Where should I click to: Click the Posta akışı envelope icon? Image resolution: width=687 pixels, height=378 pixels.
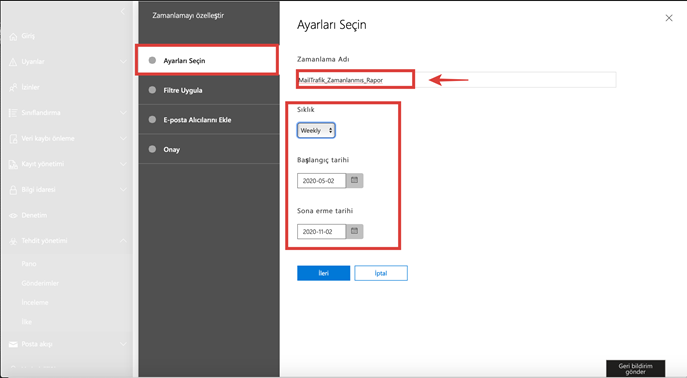pyautogui.click(x=13, y=344)
